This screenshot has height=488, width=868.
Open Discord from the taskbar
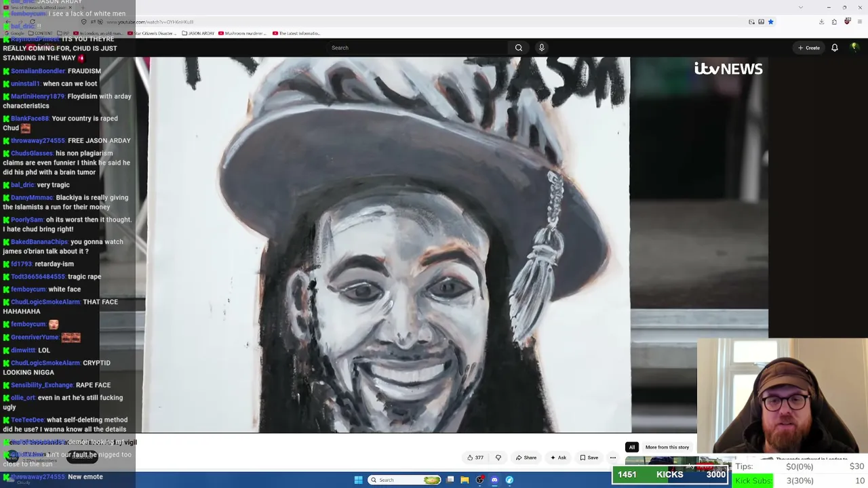click(x=494, y=480)
